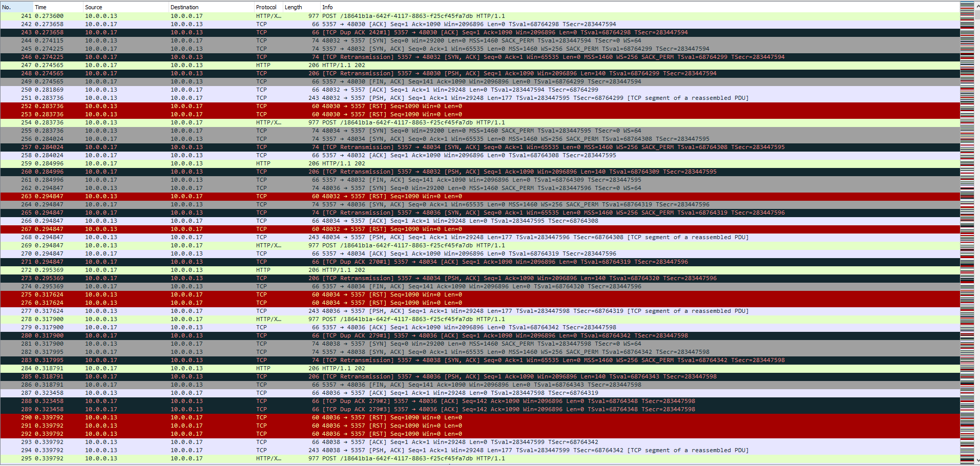Select packet 247 showing HTTP/1.1 202

(x=359, y=65)
